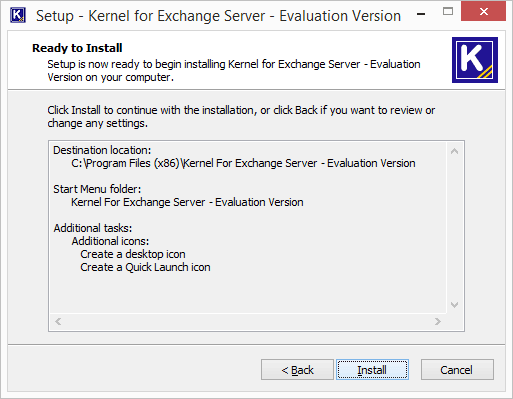The image size is (513, 399).
Task: Click the summary box scroll up arrow
Action: point(454,151)
